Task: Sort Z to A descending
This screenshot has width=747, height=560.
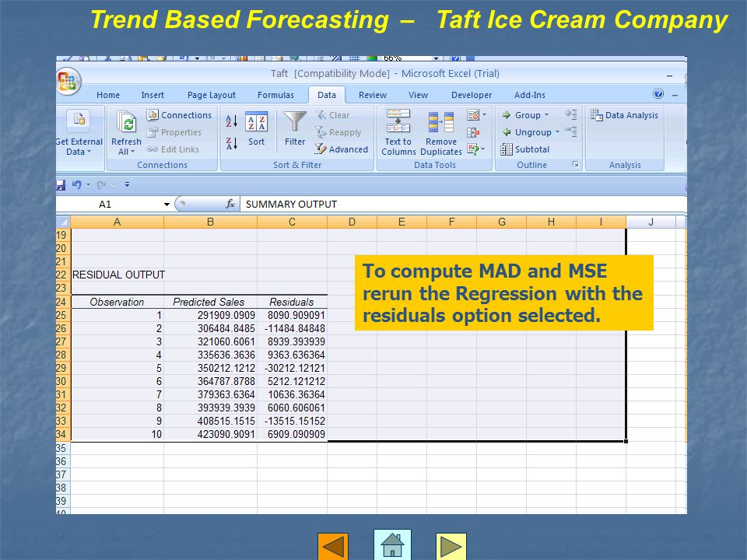Action: (232, 143)
